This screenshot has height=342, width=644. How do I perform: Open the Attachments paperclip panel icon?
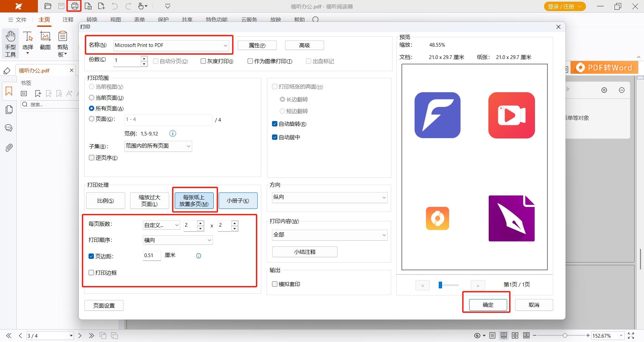point(9,148)
